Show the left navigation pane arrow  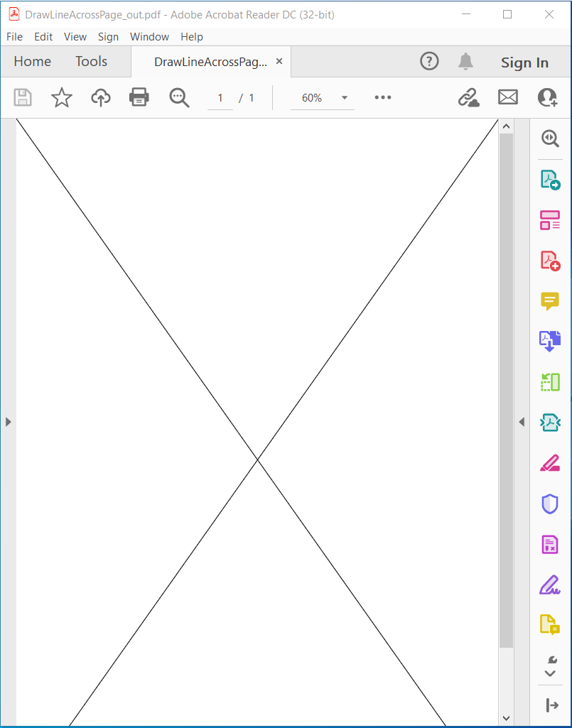8,421
